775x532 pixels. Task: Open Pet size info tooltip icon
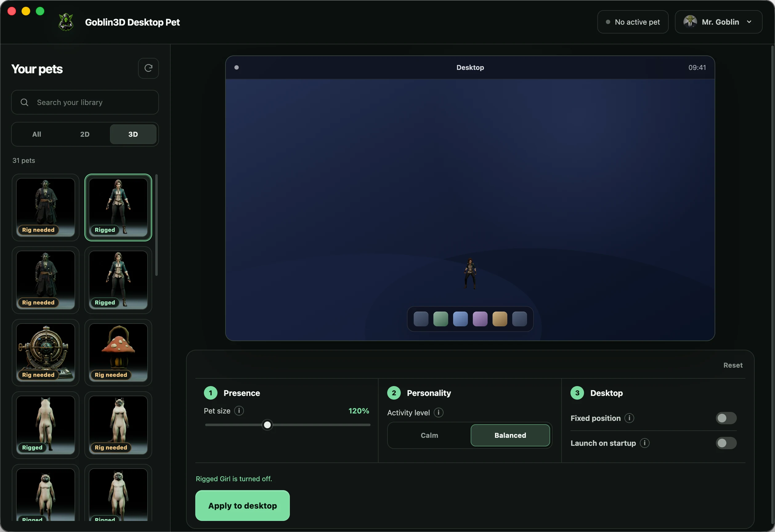coord(239,411)
